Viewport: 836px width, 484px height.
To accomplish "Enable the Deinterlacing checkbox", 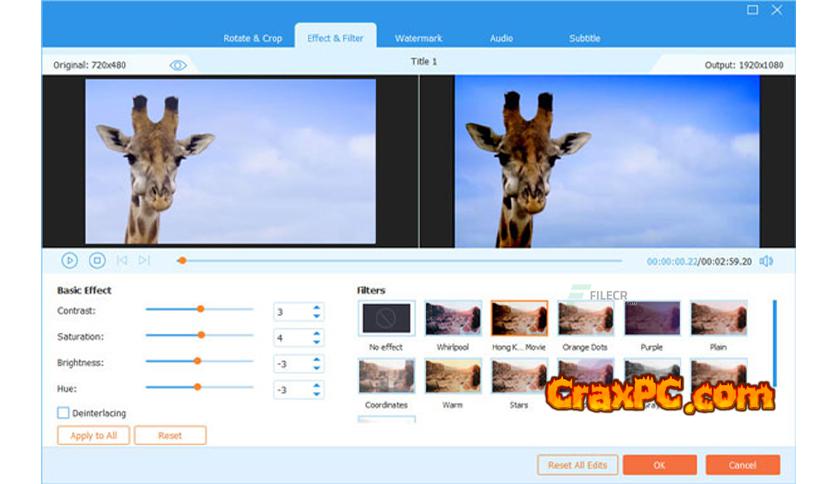I will 64,412.
